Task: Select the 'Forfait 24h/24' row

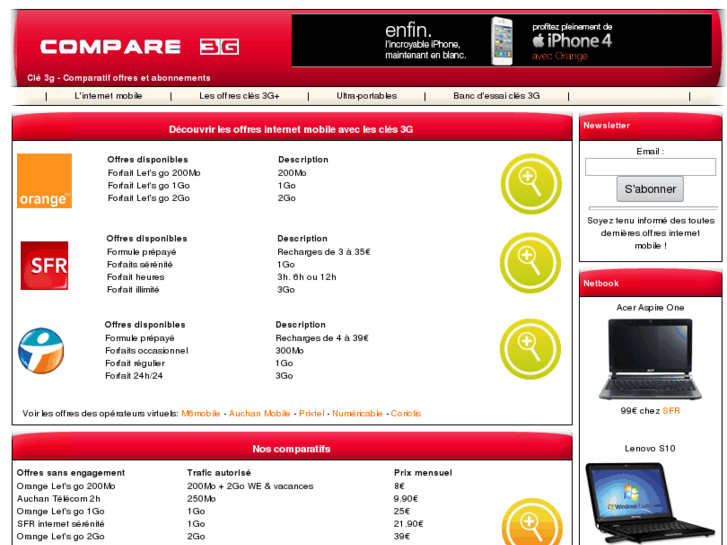Action: coord(134,376)
